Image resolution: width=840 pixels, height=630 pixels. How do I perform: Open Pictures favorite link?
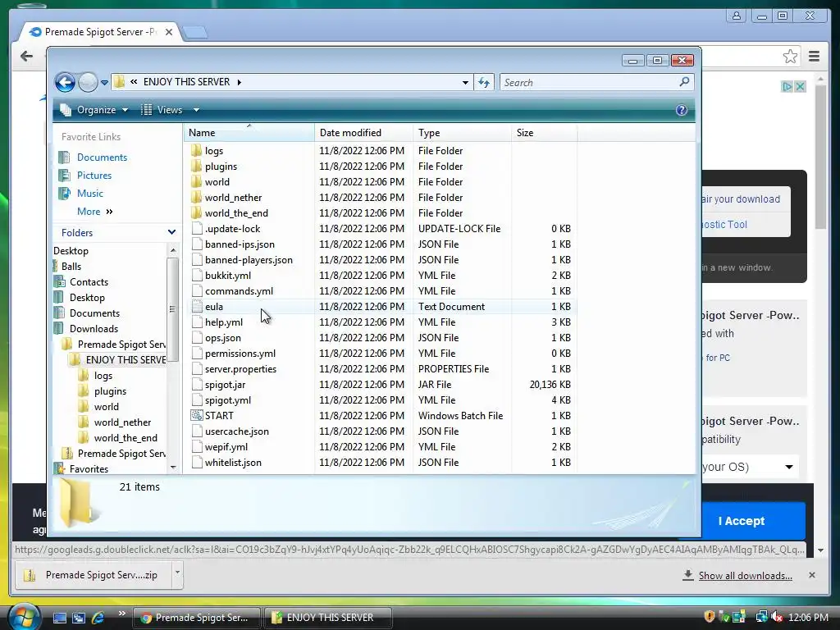click(x=94, y=176)
